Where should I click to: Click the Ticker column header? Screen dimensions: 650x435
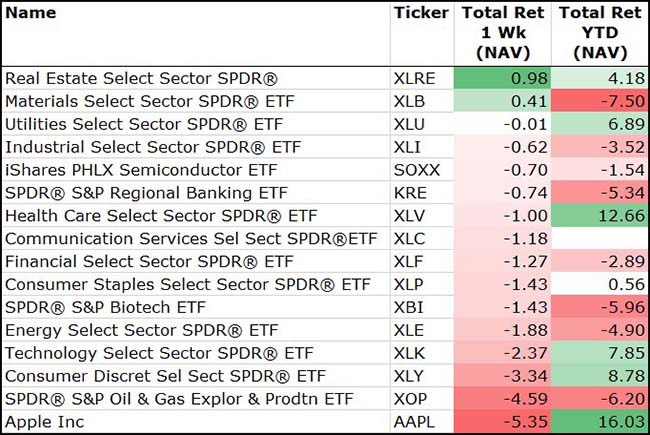(421, 13)
